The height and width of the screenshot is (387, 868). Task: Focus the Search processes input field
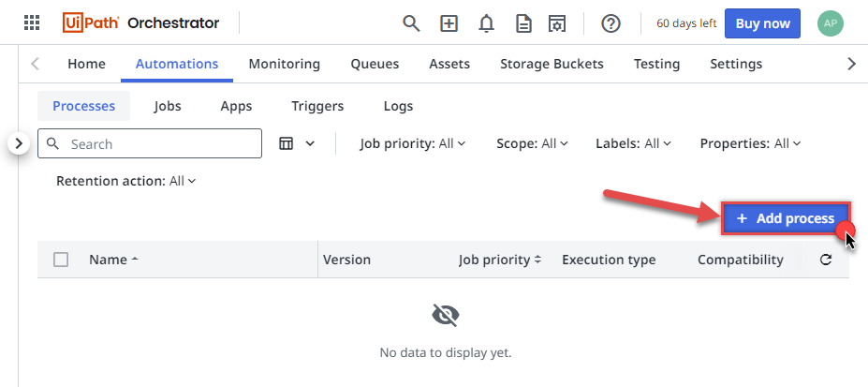tap(150, 144)
